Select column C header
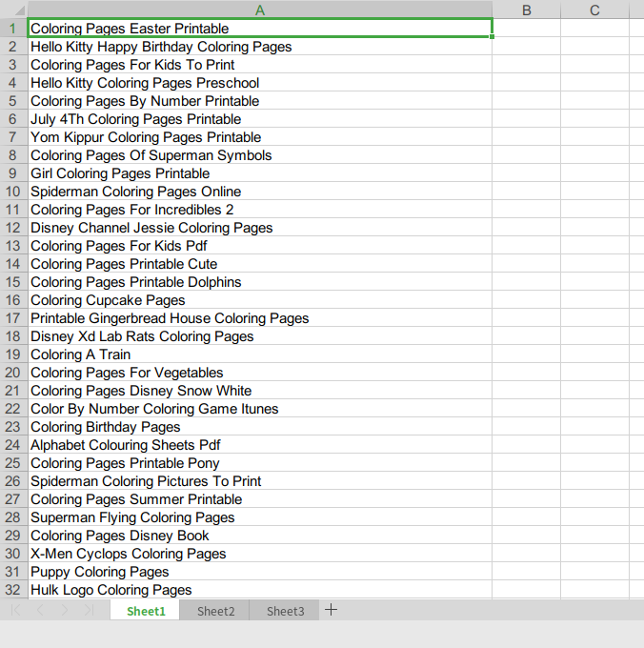Screen dimensions: 644x648 pos(594,10)
